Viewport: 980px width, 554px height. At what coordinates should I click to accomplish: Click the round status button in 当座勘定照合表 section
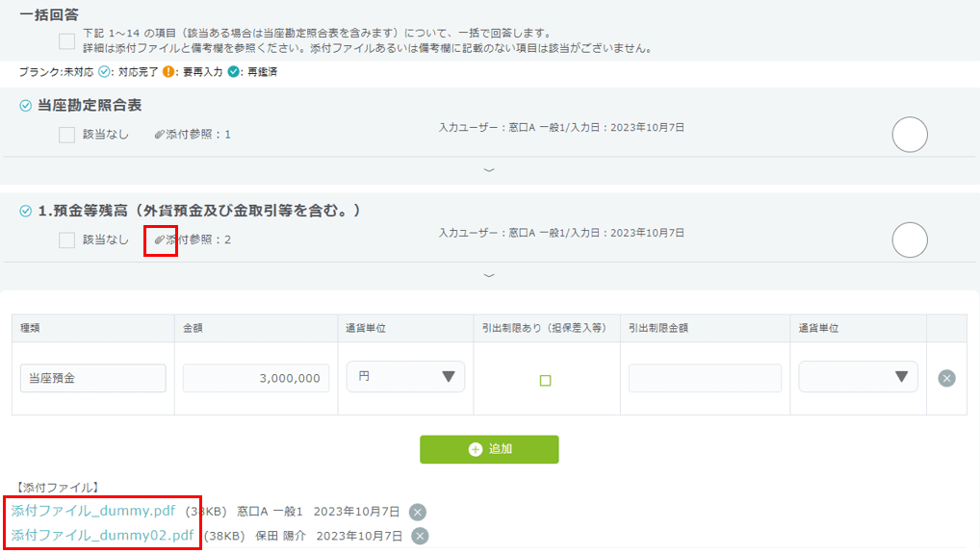pos(910,135)
